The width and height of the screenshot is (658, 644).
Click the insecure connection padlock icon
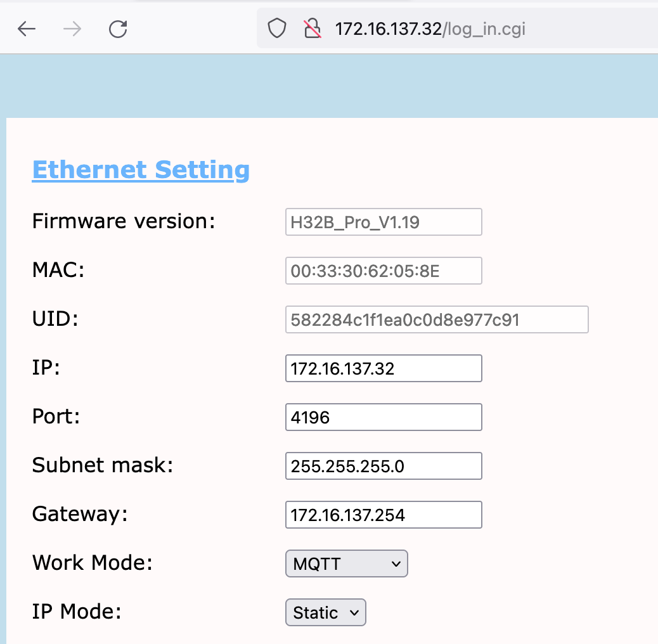(x=311, y=29)
